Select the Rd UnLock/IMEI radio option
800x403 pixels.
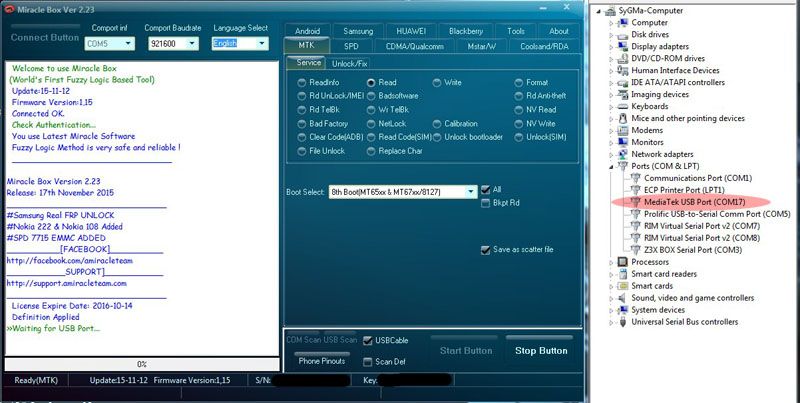(x=302, y=96)
